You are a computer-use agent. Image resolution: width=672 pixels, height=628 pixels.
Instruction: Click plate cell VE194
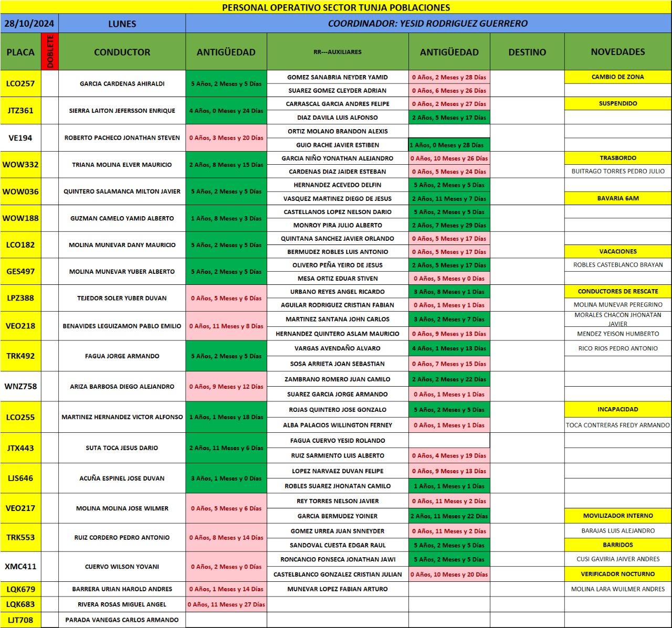[20, 138]
